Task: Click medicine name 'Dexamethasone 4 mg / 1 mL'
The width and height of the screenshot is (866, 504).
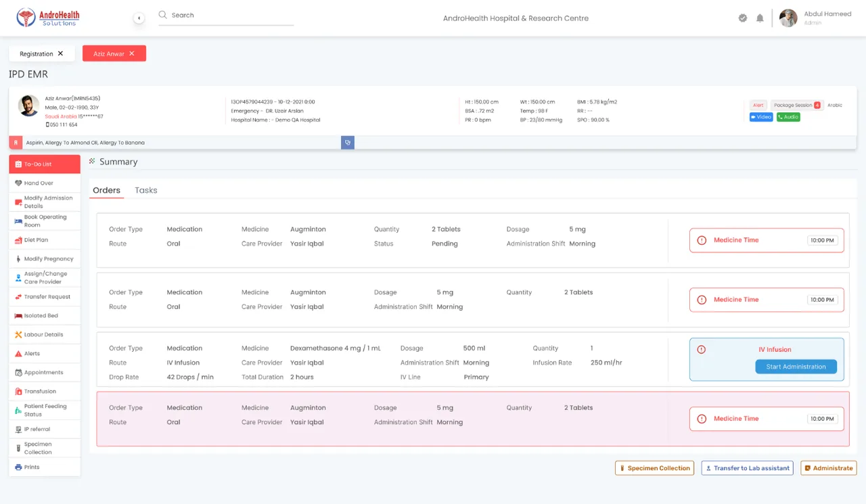Action: tap(336, 348)
